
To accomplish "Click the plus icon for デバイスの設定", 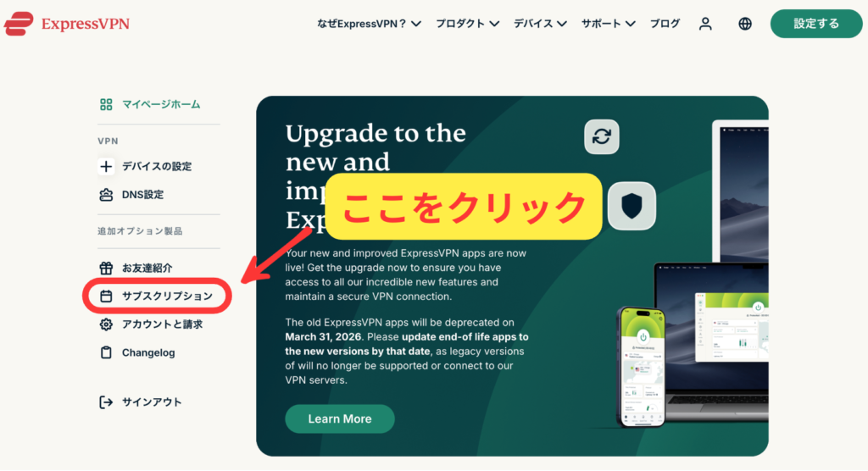I will click(106, 167).
